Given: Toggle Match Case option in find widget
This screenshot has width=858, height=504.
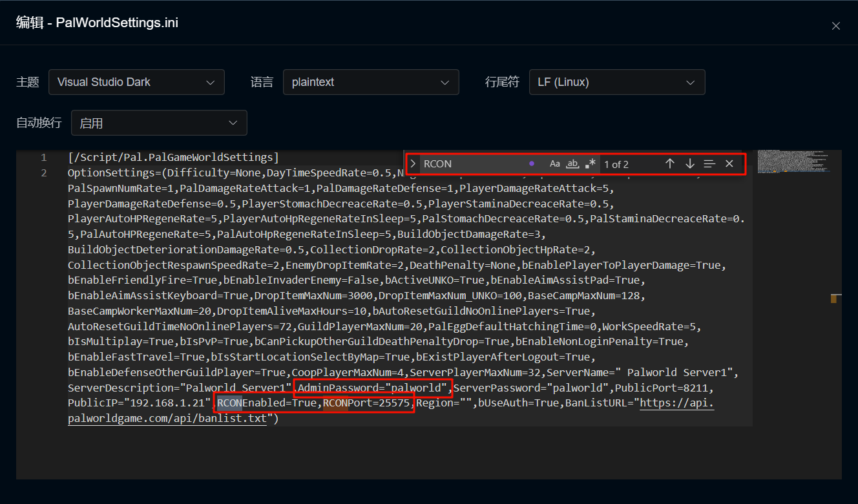Looking at the screenshot, I should (555, 164).
